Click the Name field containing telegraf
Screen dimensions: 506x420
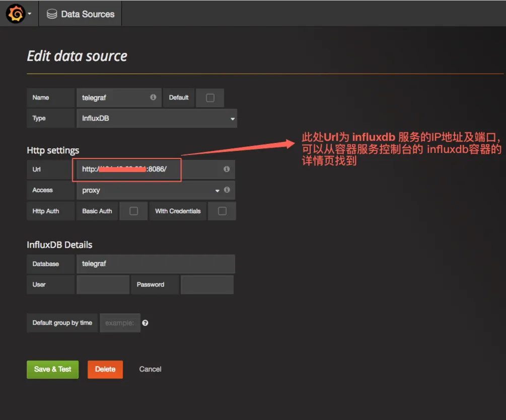(x=119, y=98)
